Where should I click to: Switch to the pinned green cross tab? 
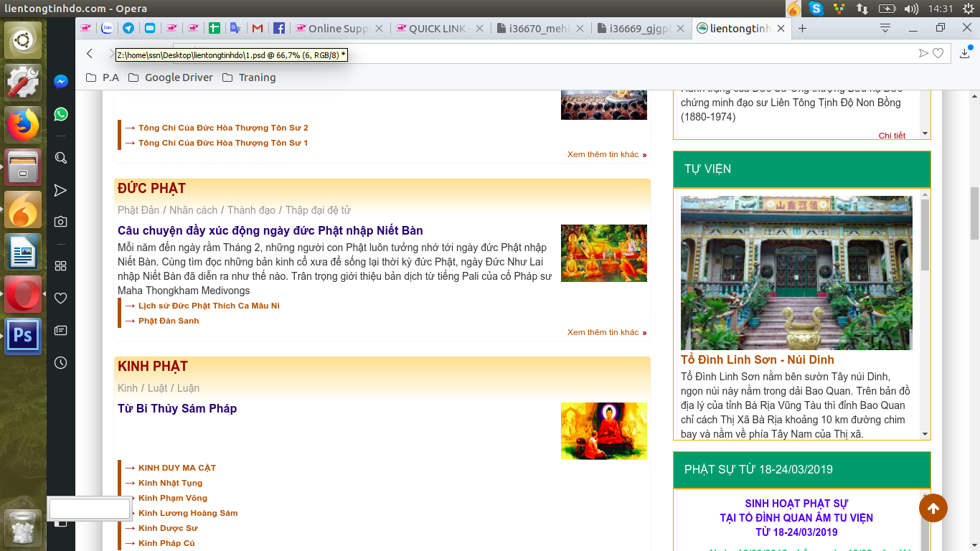coord(214,29)
